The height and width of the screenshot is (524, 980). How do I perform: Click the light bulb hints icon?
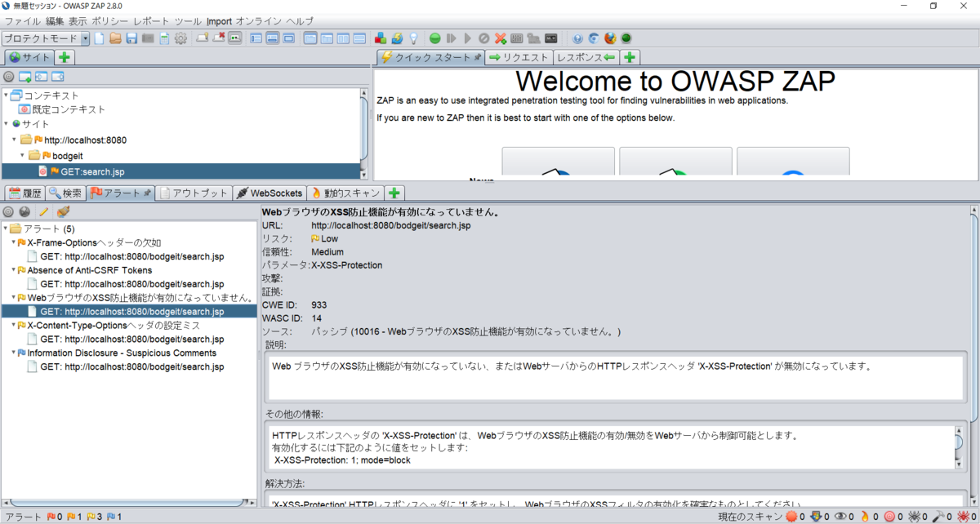413,38
